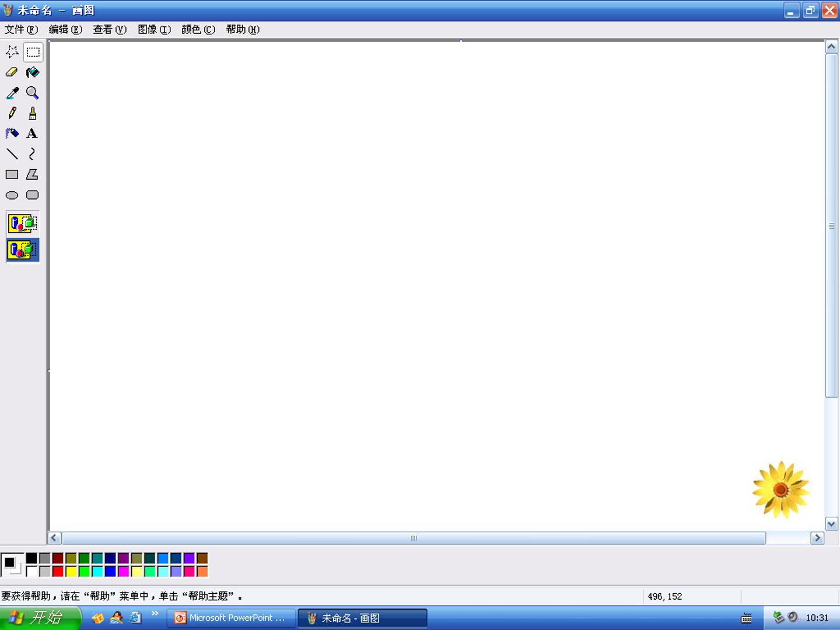Select the Pencil tool

pos(12,113)
